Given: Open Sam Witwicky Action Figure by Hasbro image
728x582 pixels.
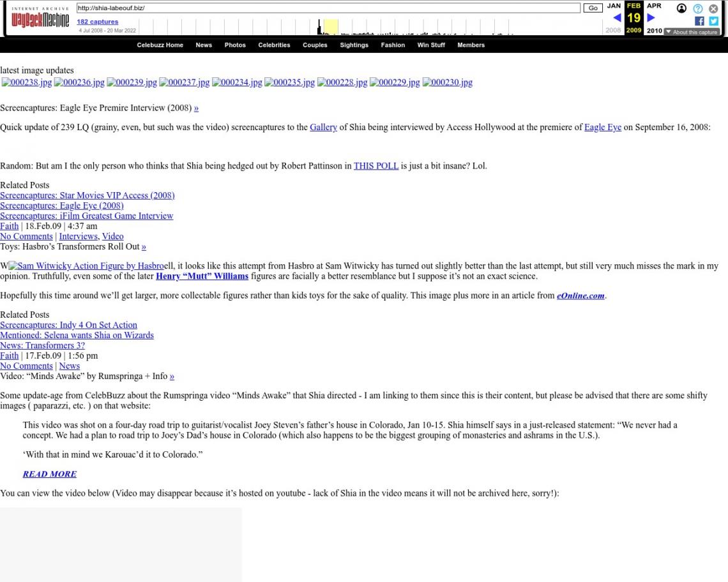Looking at the screenshot, I should point(86,266).
